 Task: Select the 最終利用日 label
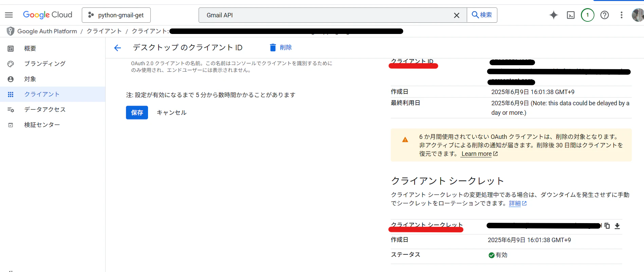coord(405,103)
